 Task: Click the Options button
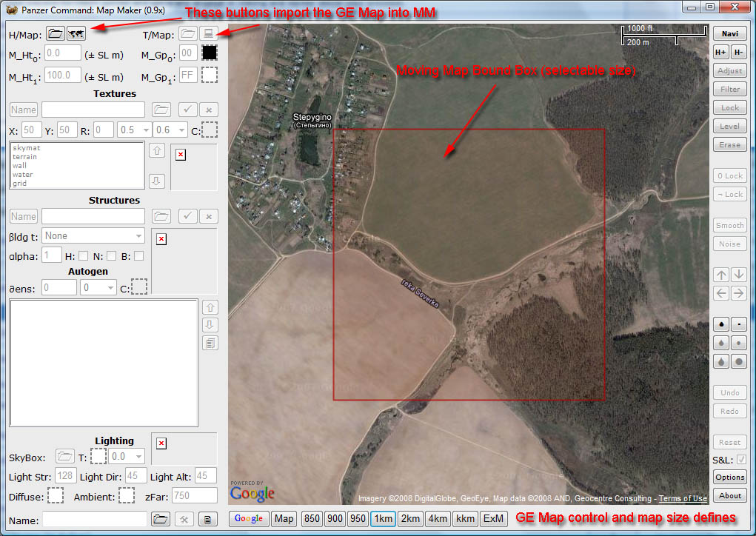[x=729, y=478]
